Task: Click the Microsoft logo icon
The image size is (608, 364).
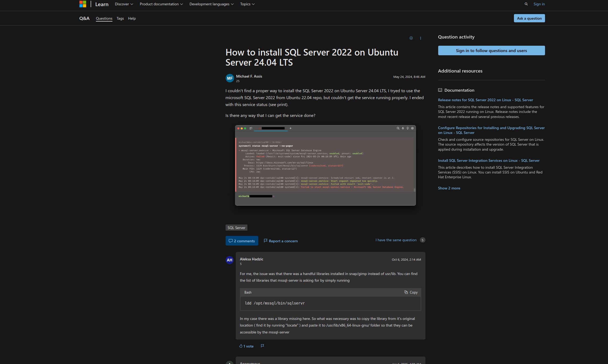Action: (83, 4)
